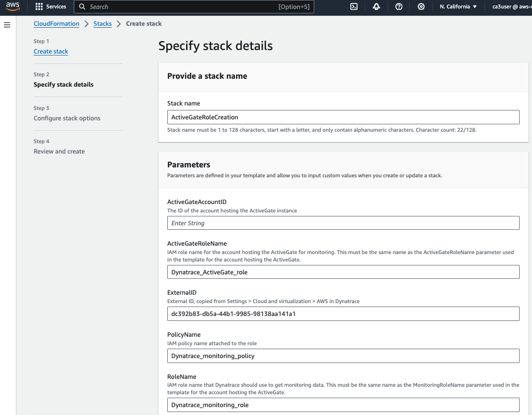Click inside the Stack name field
This screenshot has height=415, width=532.
(343, 117)
